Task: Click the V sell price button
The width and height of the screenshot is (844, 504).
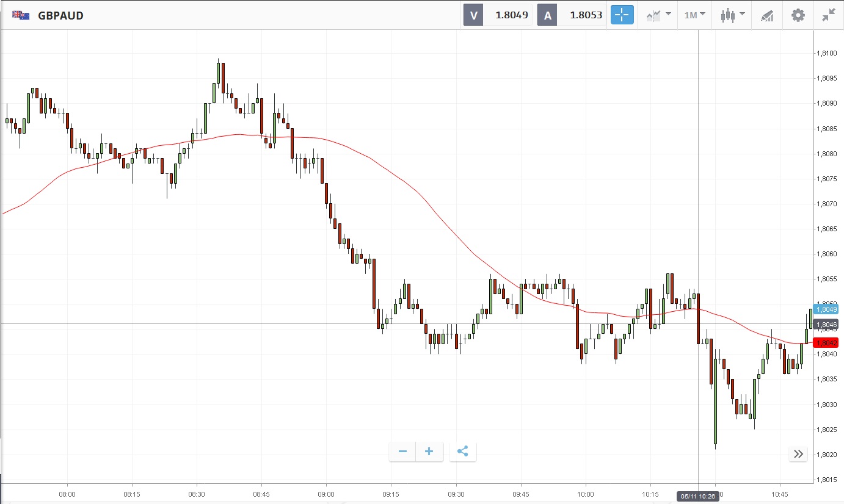Action: pyautogui.click(x=498, y=15)
